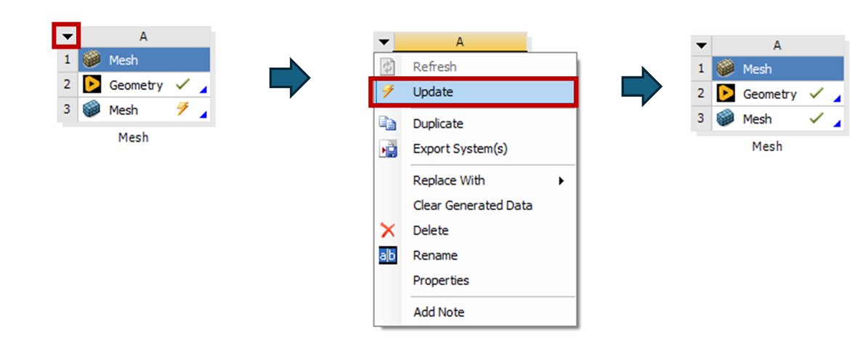Viewport: 868px width, 338px height.
Task: Select Add Note menu entry
Action: 439,312
